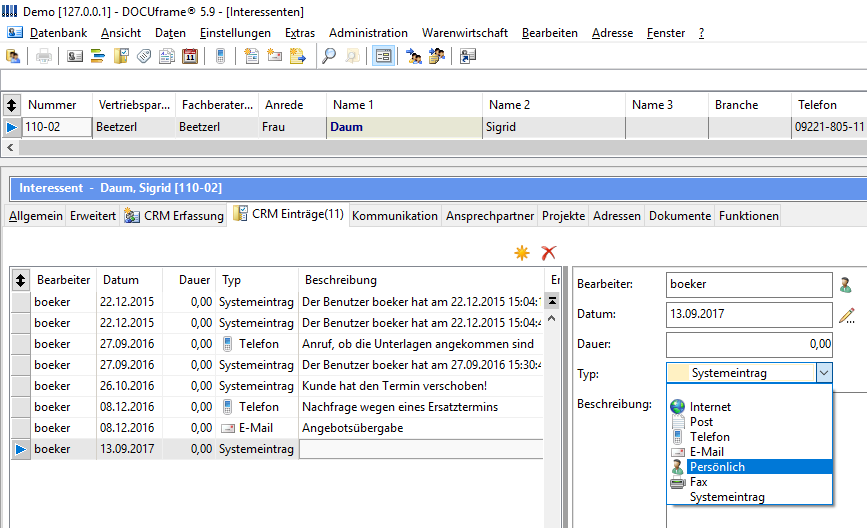Screen dimensions: 867x528
Task: Click the scroll-up arrow in CRM list
Action: click(x=552, y=319)
